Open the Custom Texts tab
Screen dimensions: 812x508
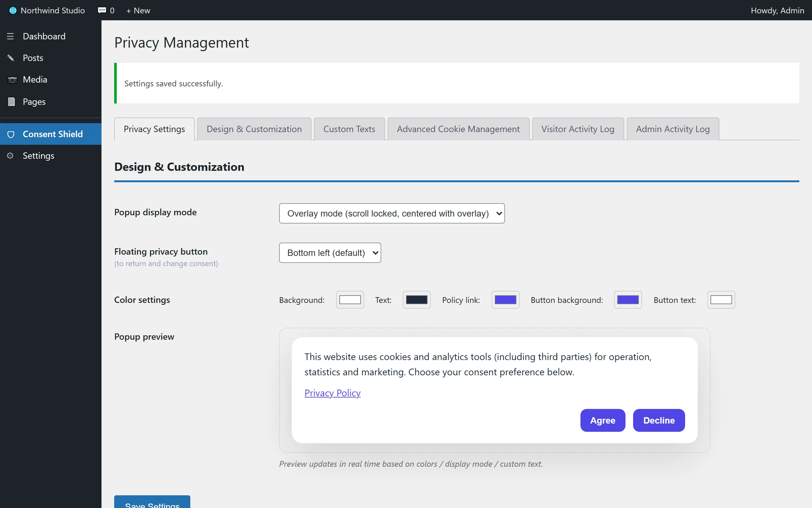pyautogui.click(x=349, y=129)
